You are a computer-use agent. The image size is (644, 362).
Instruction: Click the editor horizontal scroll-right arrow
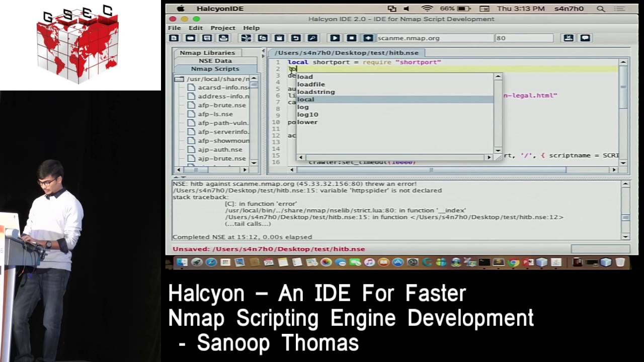[614, 170]
